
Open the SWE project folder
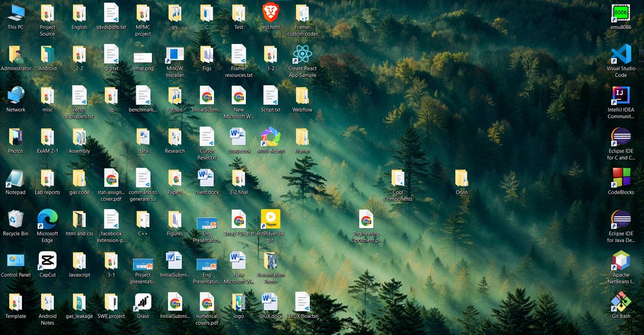click(x=111, y=305)
